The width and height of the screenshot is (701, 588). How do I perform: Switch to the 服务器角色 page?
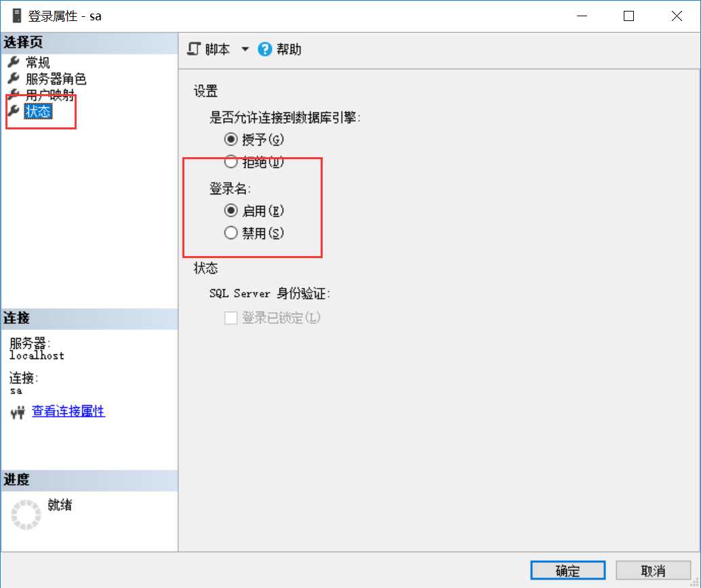click(x=56, y=79)
